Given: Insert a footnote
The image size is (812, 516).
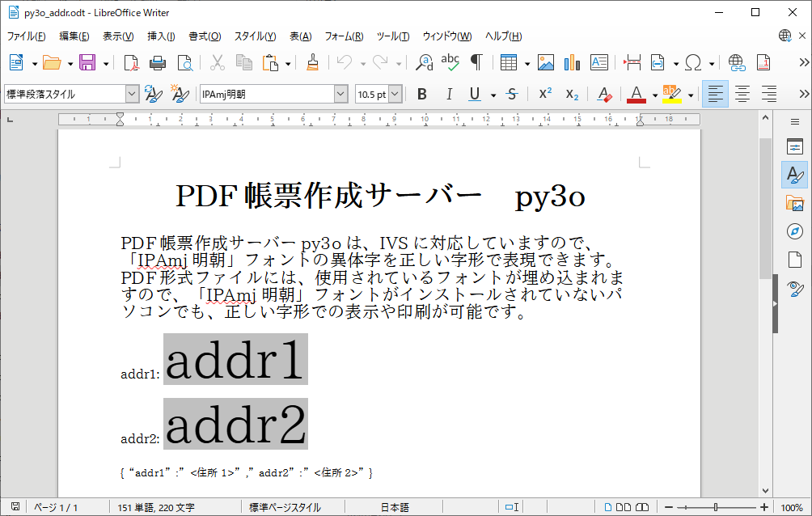Looking at the screenshot, I should pos(763,63).
